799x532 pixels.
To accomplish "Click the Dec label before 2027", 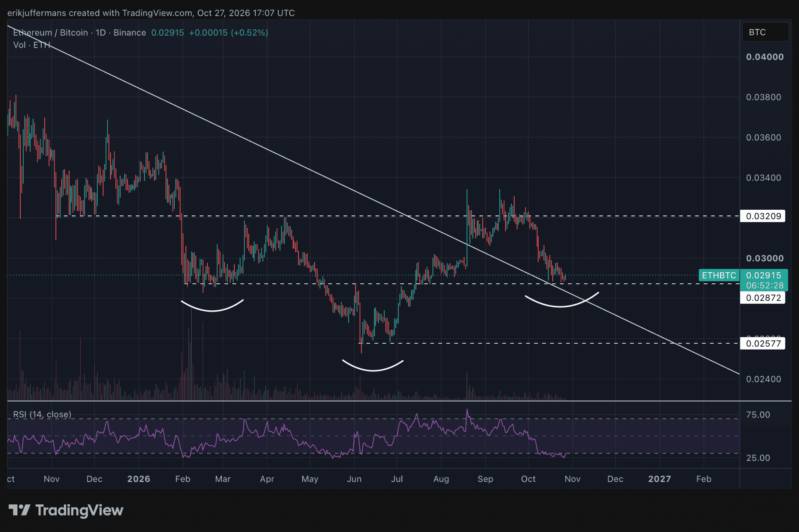I will 615,479.
